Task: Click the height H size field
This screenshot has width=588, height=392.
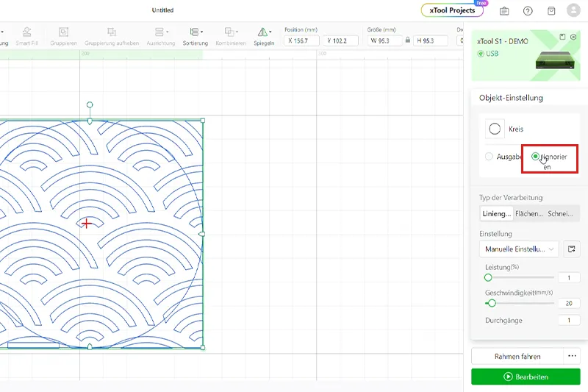Action: pos(431,40)
